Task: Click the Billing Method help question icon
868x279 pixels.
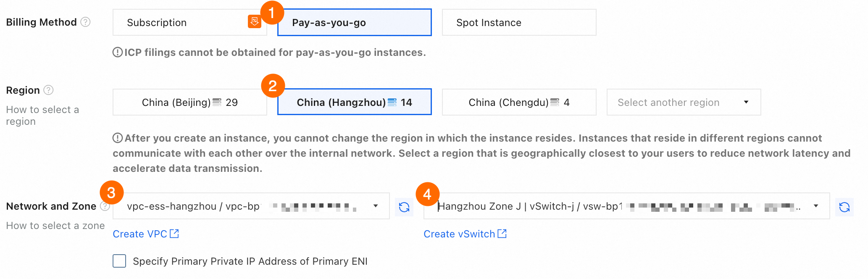Action: [85, 22]
